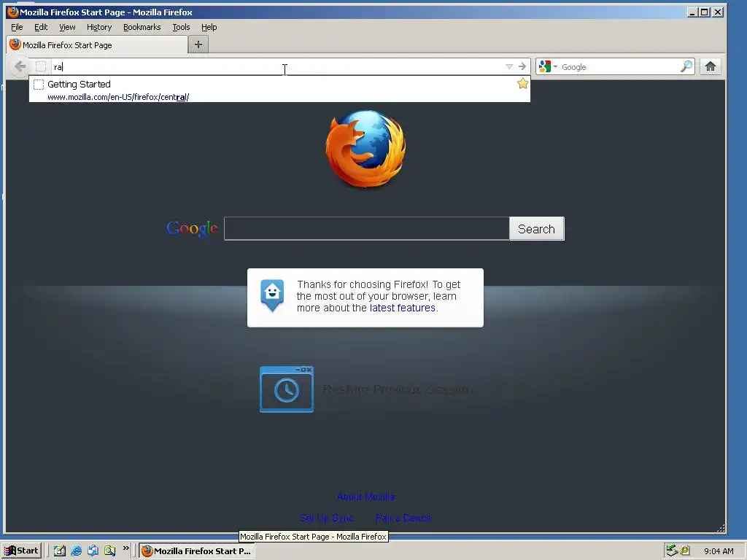Screen dimensions: 747x560
Task: Click the Search button on the page
Action: pos(536,228)
